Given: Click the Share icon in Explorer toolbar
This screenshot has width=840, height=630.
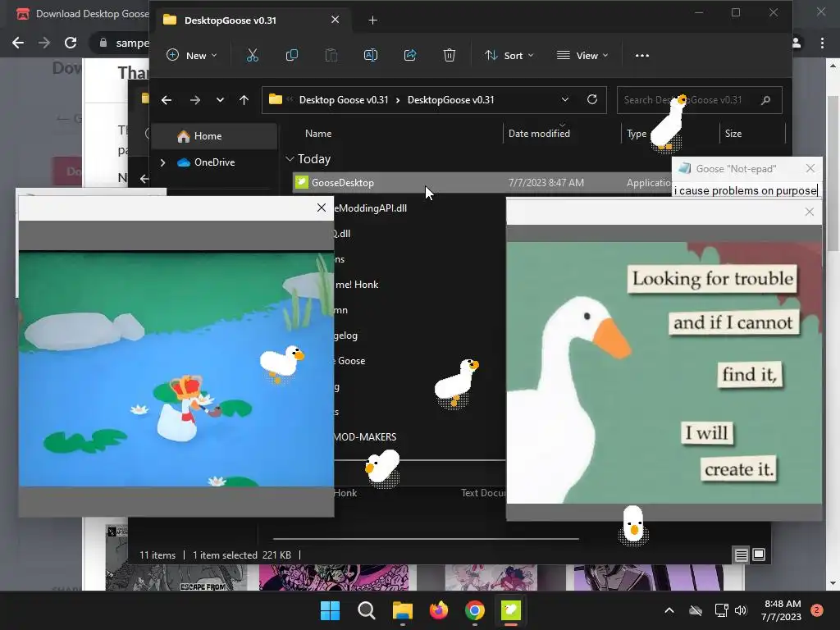Looking at the screenshot, I should coord(410,55).
